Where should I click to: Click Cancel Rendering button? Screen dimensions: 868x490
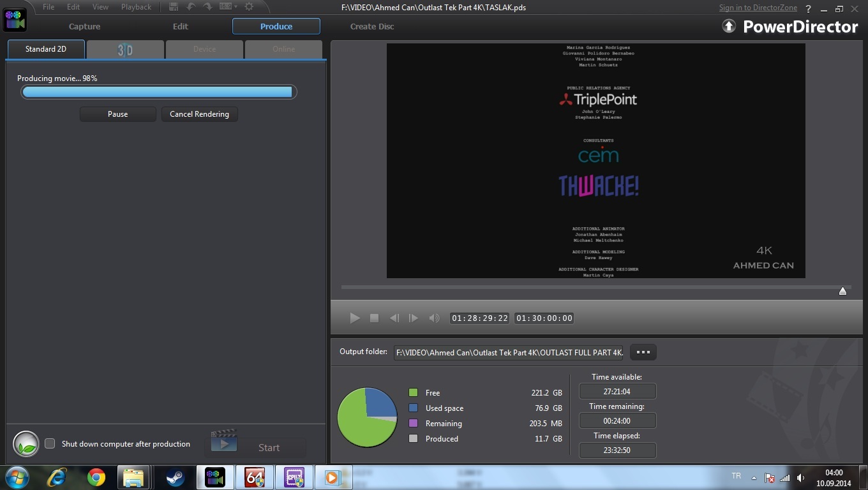(199, 114)
